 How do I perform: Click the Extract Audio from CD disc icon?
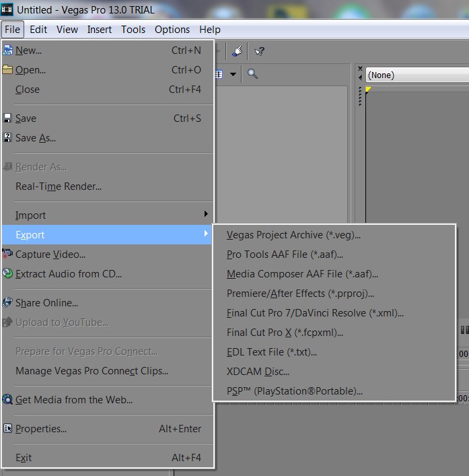[7, 273]
